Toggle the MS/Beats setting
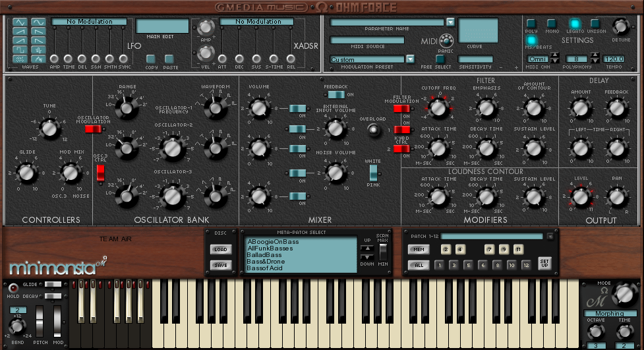Screen dimensions: 644x350 tap(531, 40)
